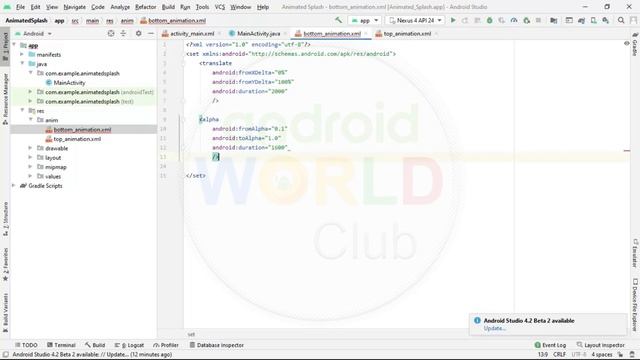Open the Terminal tool window
The height and width of the screenshot is (360, 640).
click(x=61, y=345)
